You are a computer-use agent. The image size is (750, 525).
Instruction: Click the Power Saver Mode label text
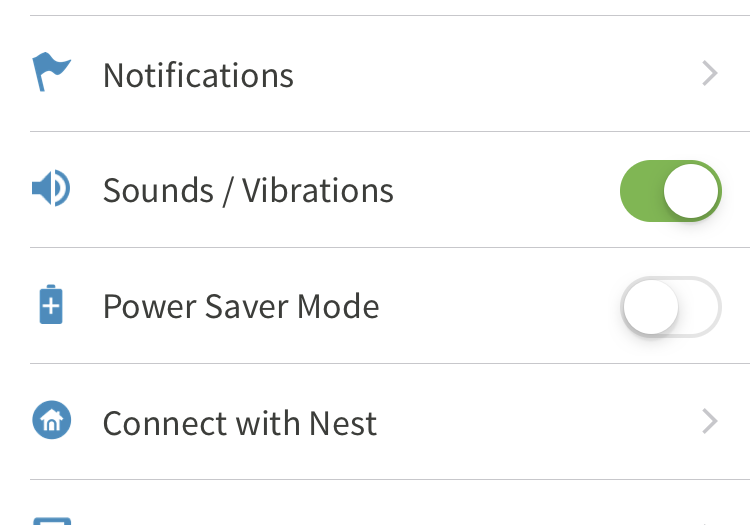(241, 306)
